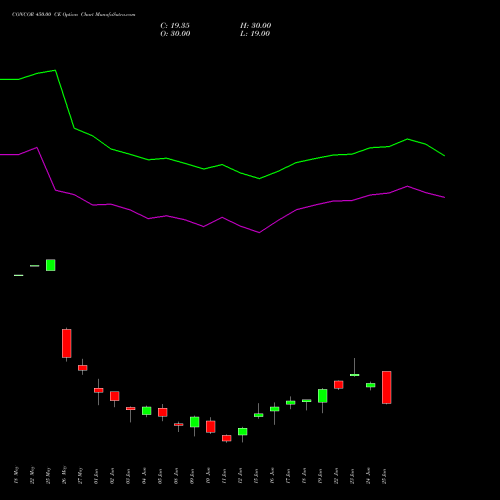The width and height of the screenshot is (500, 500).
Task: Click the 26 May date axis label
Action: click(64, 475)
